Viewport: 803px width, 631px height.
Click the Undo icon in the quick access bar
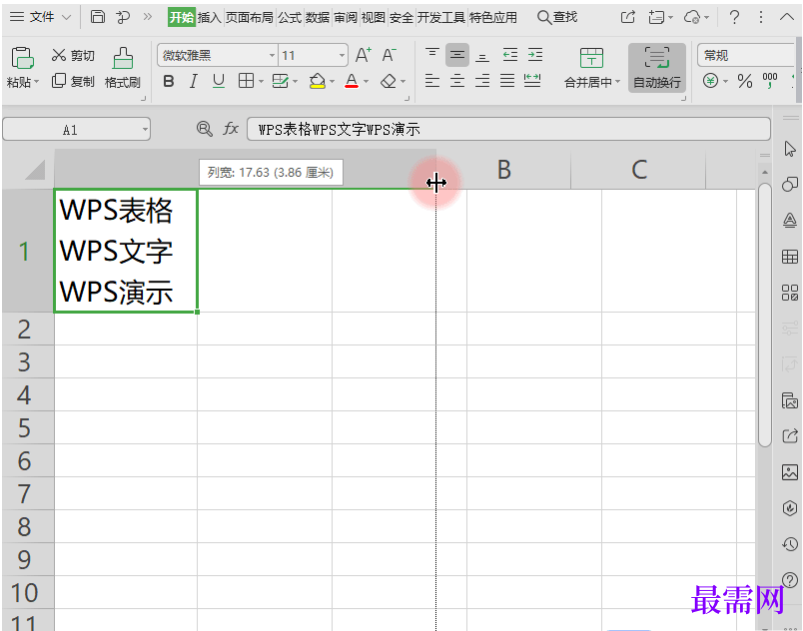point(123,17)
